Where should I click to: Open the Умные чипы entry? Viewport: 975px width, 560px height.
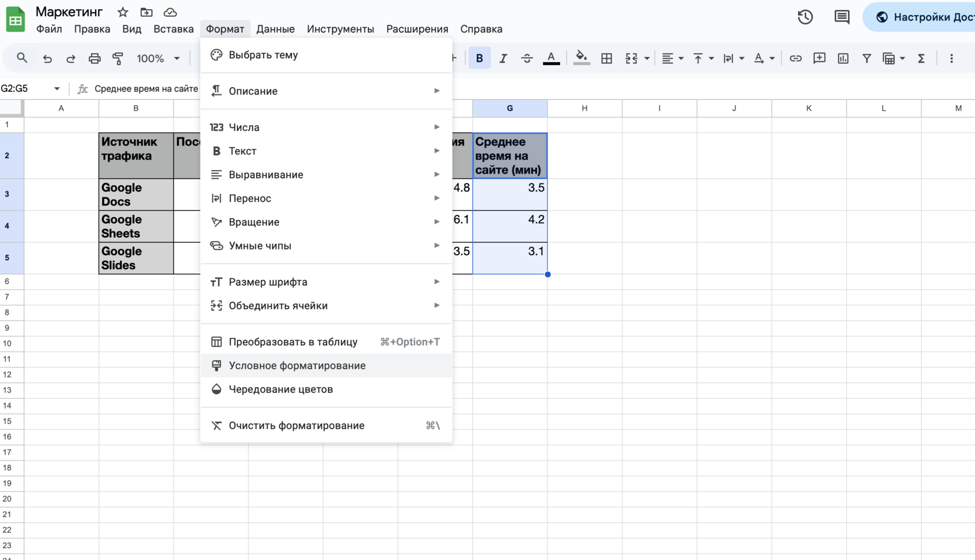(326, 246)
